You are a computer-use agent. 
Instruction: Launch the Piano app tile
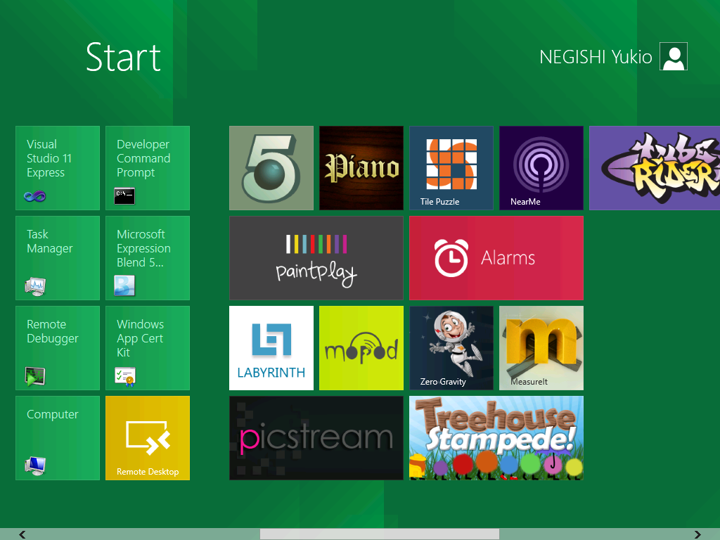pyautogui.click(x=361, y=168)
